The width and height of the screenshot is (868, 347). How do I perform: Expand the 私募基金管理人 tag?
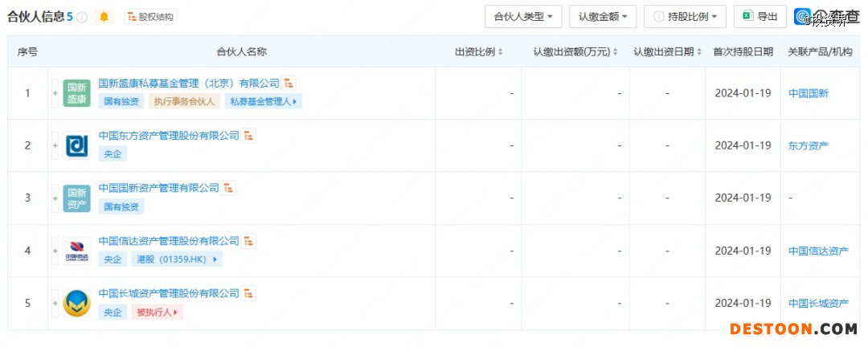263,101
